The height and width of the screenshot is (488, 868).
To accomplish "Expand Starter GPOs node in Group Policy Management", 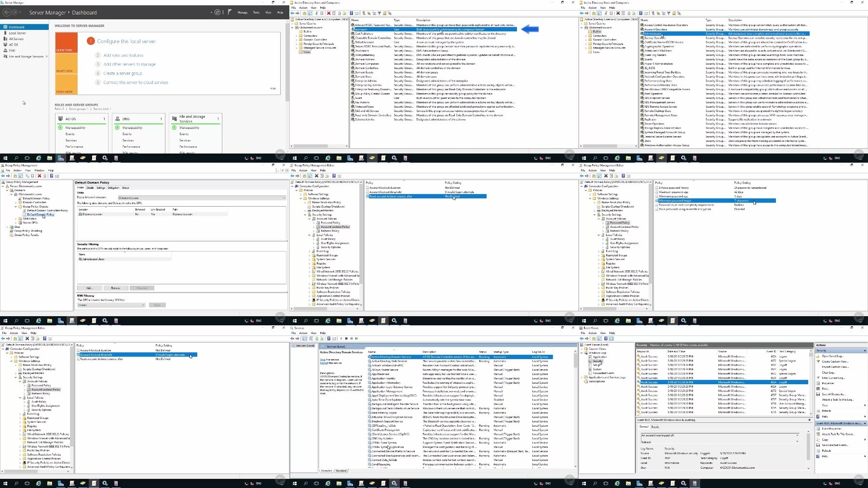I will coord(16,223).
